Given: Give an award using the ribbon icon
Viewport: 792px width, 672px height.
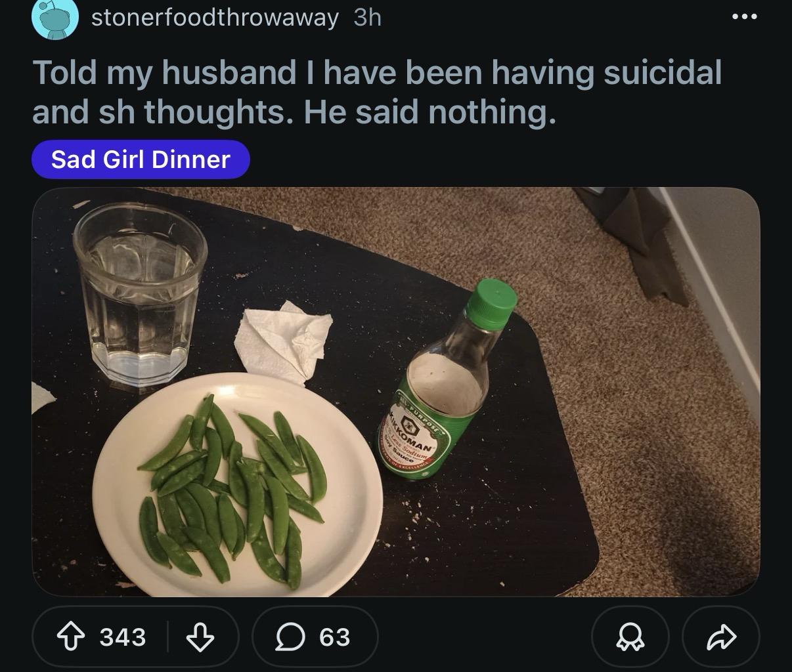Looking at the screenshot, I should (x=630, y=637).
